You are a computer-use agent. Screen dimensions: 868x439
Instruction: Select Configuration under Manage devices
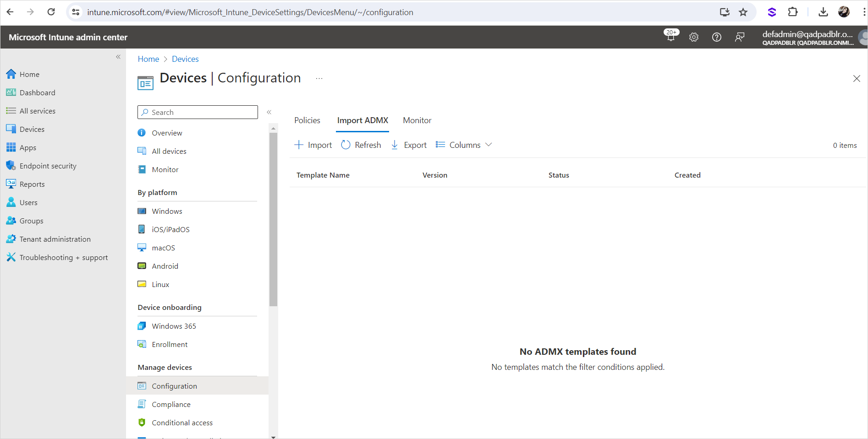(x=197, y=386)
